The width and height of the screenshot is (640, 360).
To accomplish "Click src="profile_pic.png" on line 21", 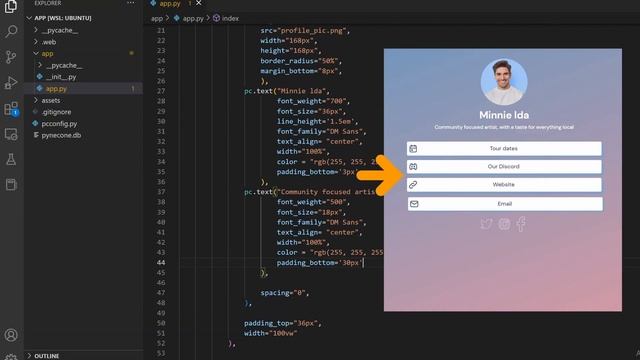I will pyautogui.click(x=305, y=31).
